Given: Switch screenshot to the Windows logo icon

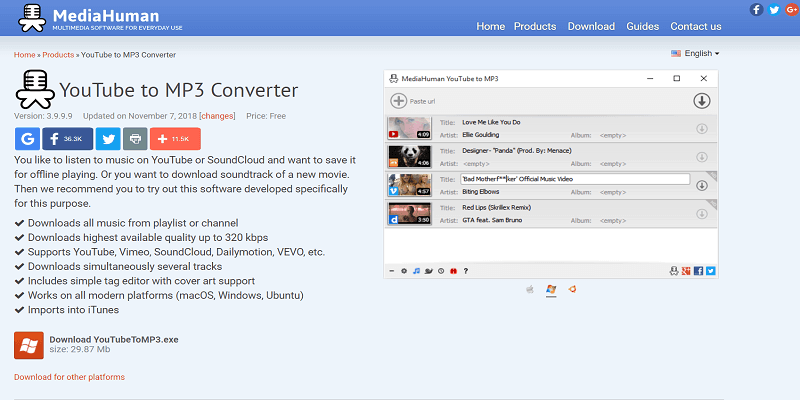Looking at the screenshot, I should pos(551,289).
